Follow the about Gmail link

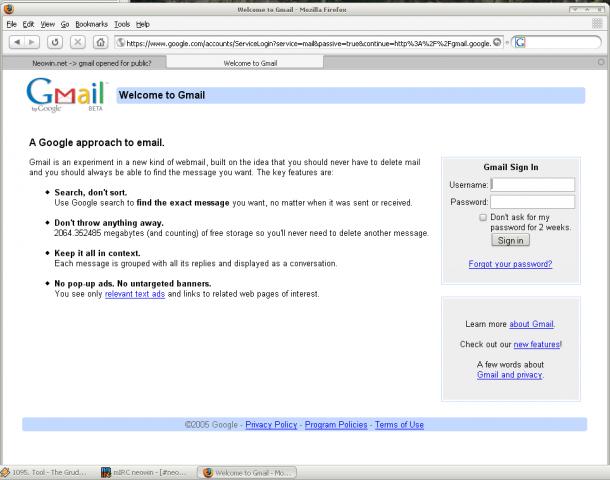click(531, 324)
